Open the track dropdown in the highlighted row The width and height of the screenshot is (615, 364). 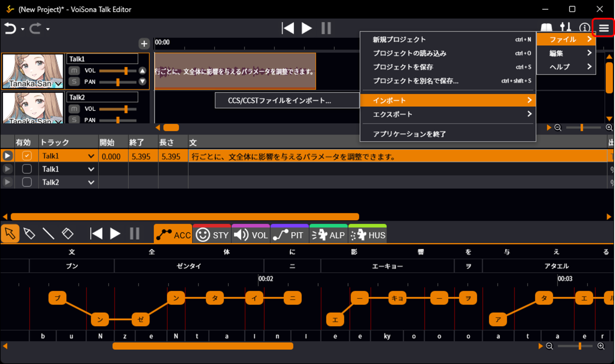[91, 156]
